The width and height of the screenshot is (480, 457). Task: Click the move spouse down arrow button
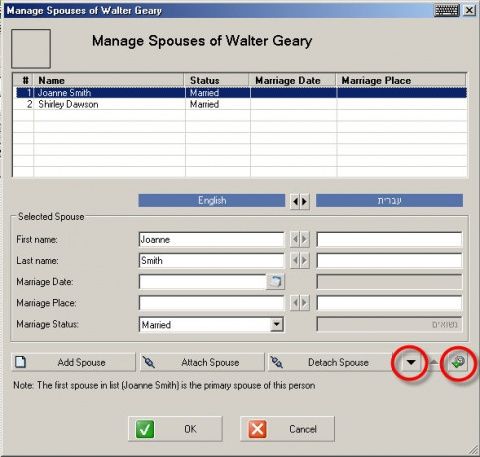tap(411, 362)
